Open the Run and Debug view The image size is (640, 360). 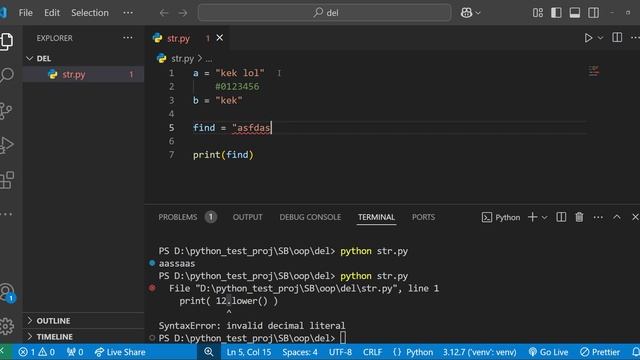[x=7, y=145]
